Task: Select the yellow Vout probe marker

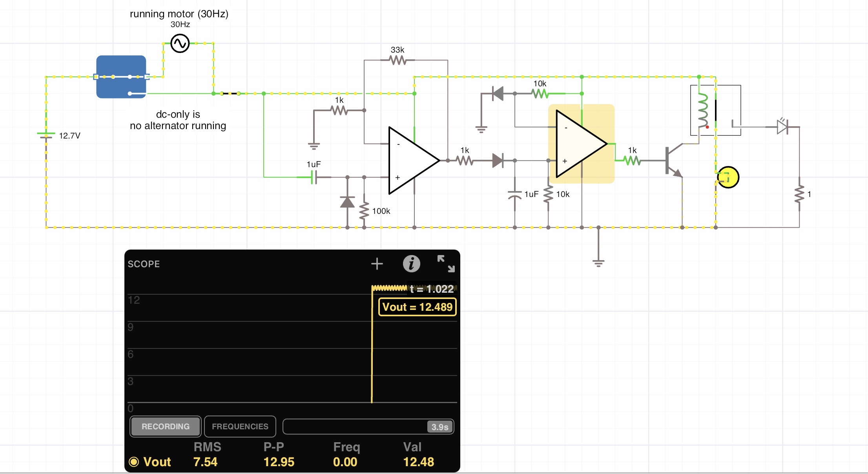Action: (x=728, y=177)
